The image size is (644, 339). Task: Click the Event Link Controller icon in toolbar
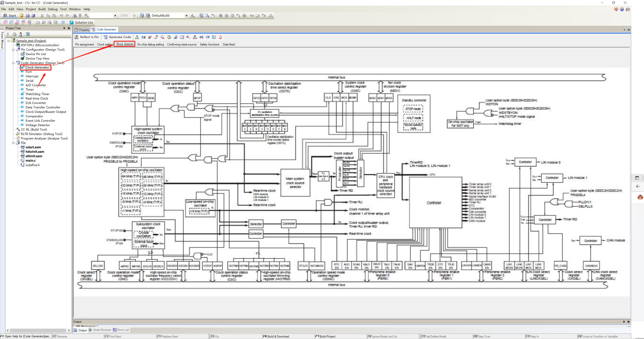[x=214, y=37]
